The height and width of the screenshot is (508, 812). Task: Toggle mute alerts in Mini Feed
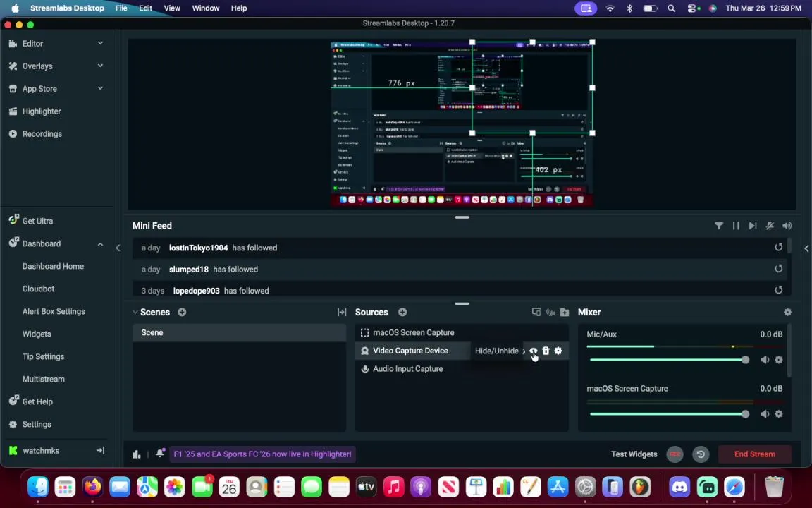[770, 226]
